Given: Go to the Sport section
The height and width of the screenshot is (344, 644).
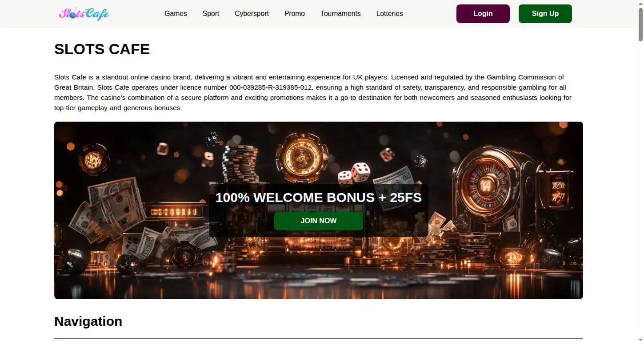Looking at the screenshot, I should (211, 14).
